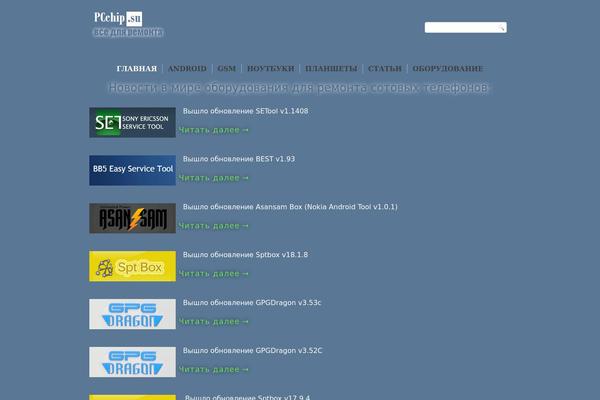Open the ПЛАНШЕТЫ menu item
The image size is (600, 400).
pyautogui.click(x=331, y=69)
